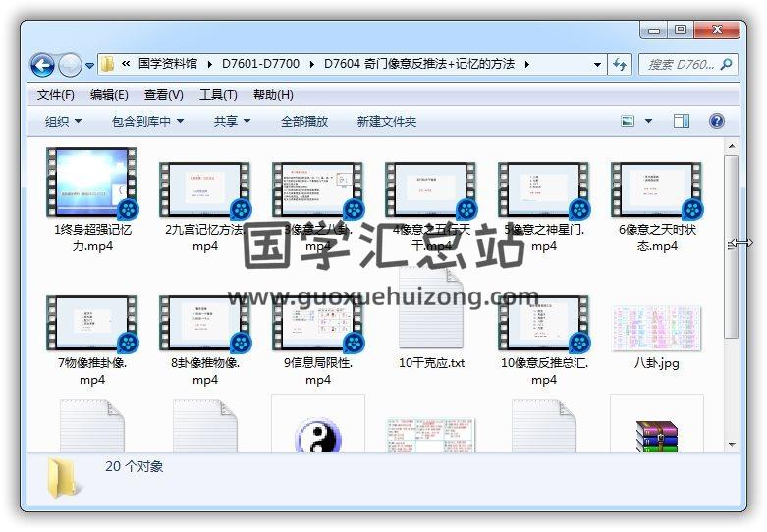Open the 帮助(H) menu
The width and height of the screenshot is (767, 532).
(x=273, y=95)
